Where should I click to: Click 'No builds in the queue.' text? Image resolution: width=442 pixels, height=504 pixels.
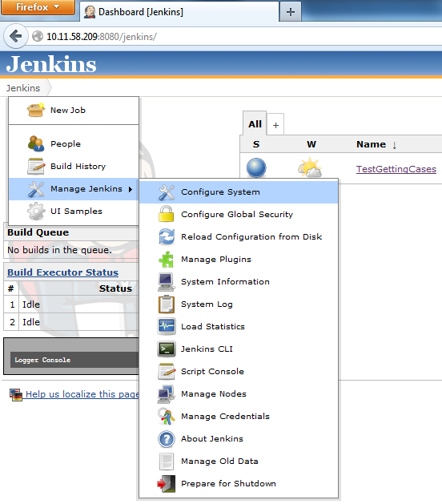point(59,250)
